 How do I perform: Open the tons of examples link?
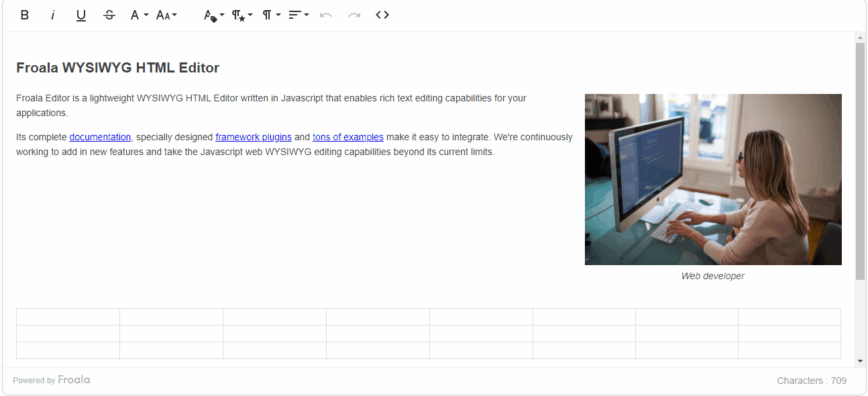click(347, 137)
